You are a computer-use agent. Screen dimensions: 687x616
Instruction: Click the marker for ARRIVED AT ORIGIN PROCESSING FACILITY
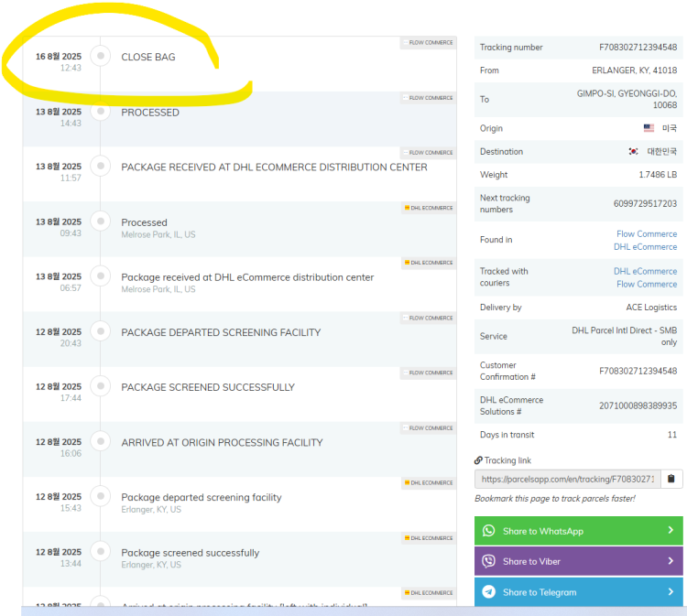[101, 441]
